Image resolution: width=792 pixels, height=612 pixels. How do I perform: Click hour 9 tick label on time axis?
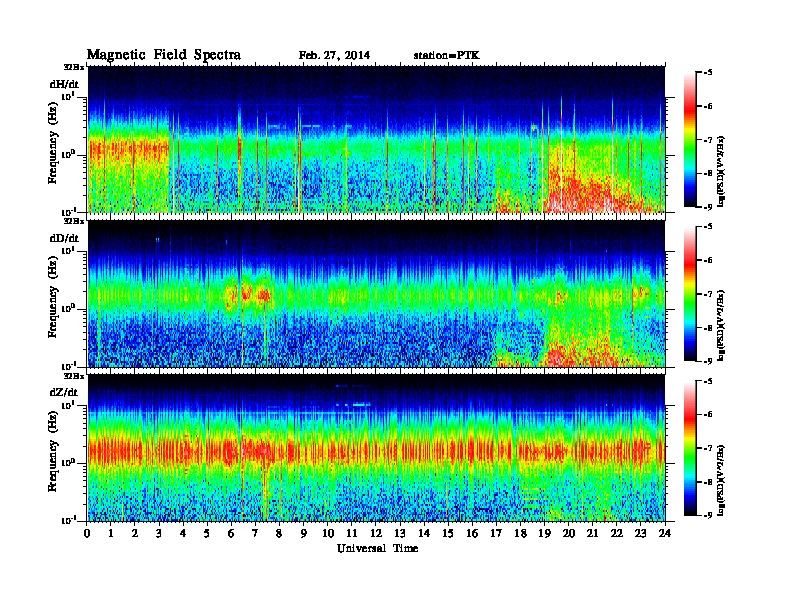click(304, 533)
